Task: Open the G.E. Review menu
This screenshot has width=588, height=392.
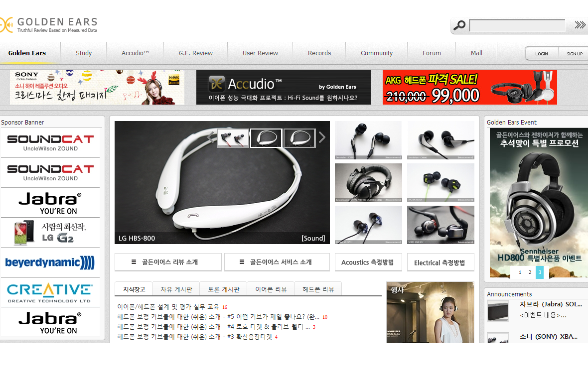Action: [x=196, y=53]
